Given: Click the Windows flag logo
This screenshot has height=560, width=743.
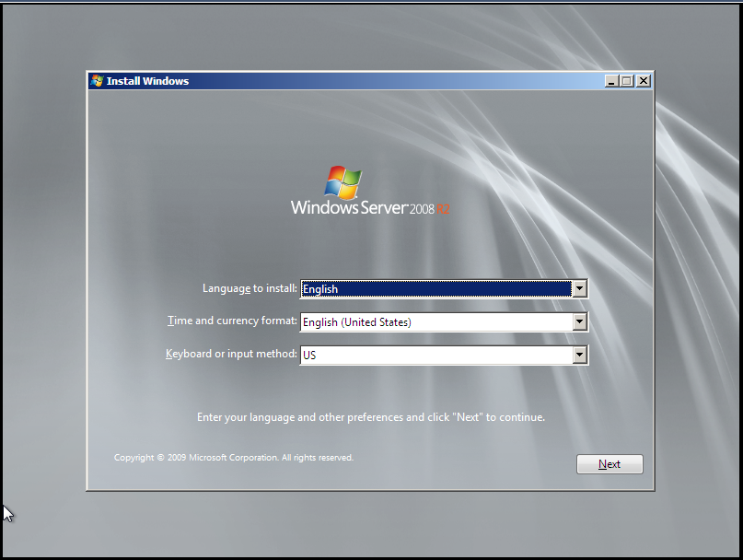Looking at the screenshot, I should click(343, 182).
